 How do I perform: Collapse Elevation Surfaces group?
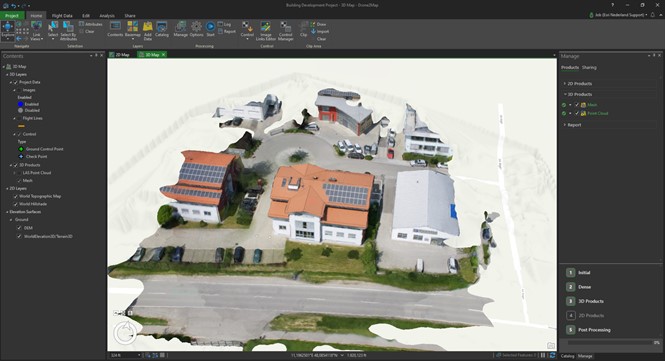(x=7, y=212)
